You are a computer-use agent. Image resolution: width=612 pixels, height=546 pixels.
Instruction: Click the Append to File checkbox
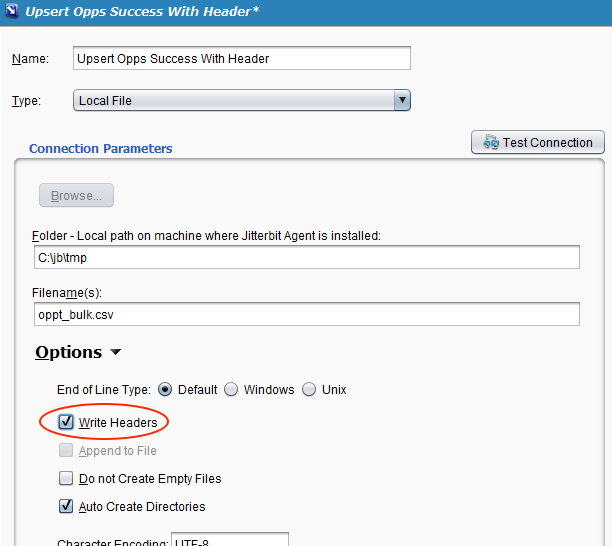[x=67, y=451]
